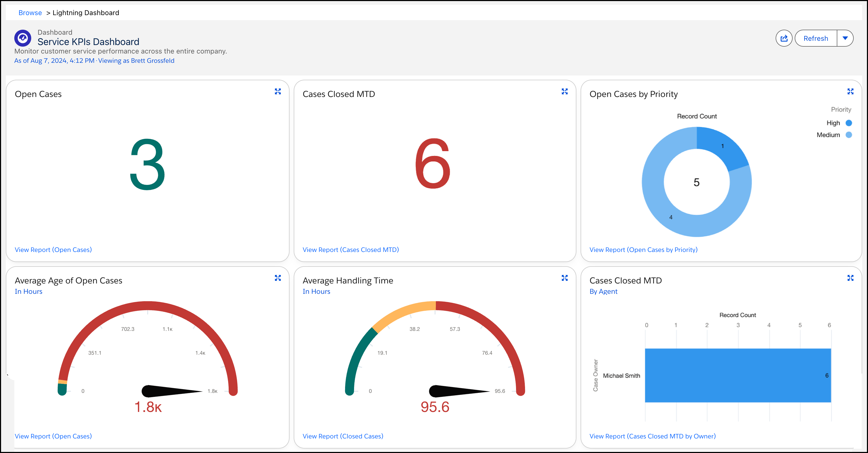The width and height of the screenshot is (868, 453).
Task: Click the 76.4 tick label on the gauge
Action: [x=487, y=353]
